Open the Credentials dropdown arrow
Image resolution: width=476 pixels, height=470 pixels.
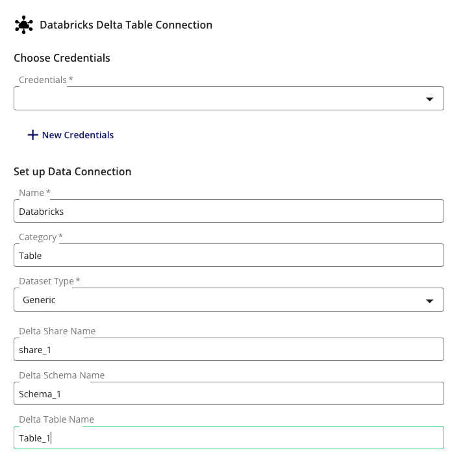tap(429, 99)
